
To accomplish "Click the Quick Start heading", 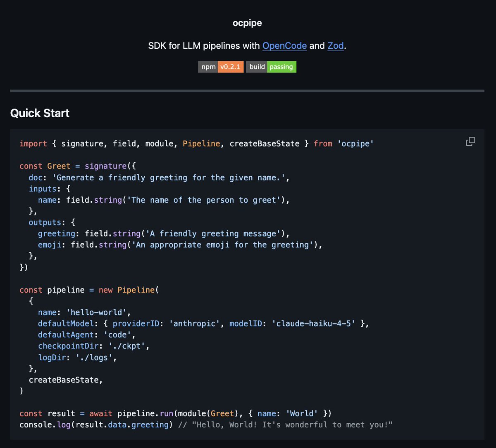I will [x=40, y=113].
